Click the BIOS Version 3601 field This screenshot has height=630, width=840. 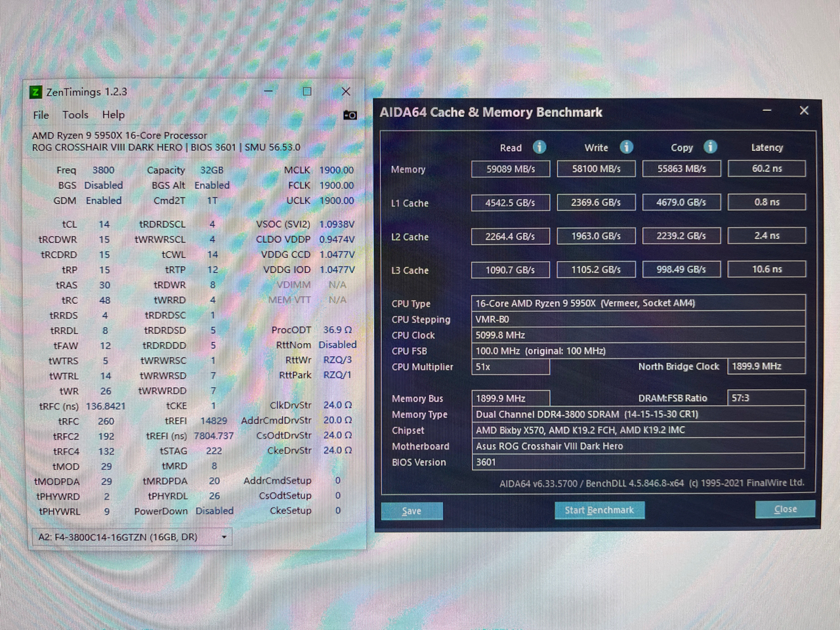pyautogui.click(x=638, y=462)
